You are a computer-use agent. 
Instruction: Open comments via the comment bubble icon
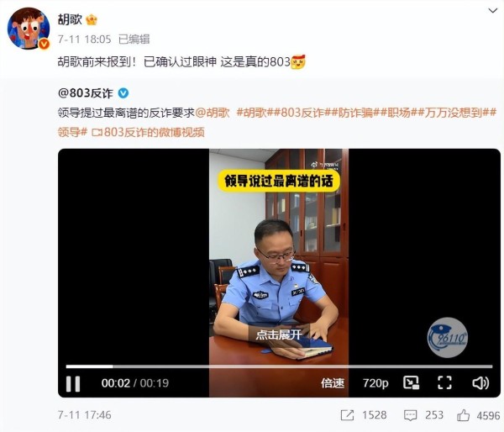410,415
